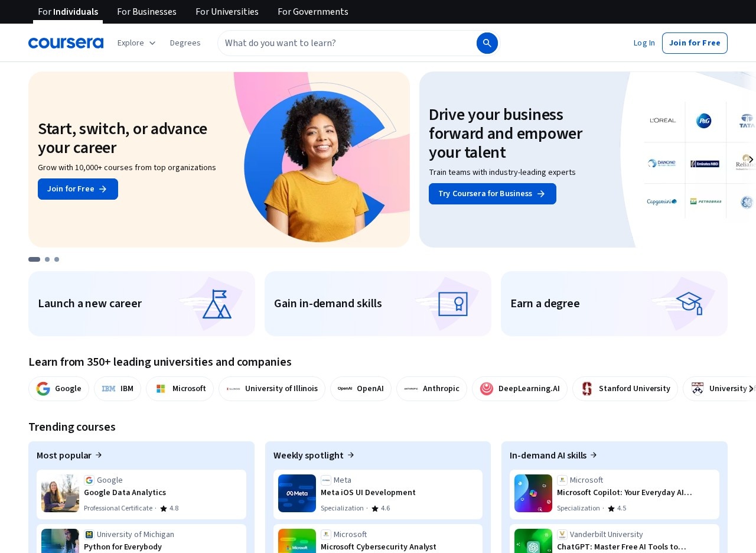Select the For Governments tab
The width and height of the screenshot is (756, 553).
pos(312,12)
